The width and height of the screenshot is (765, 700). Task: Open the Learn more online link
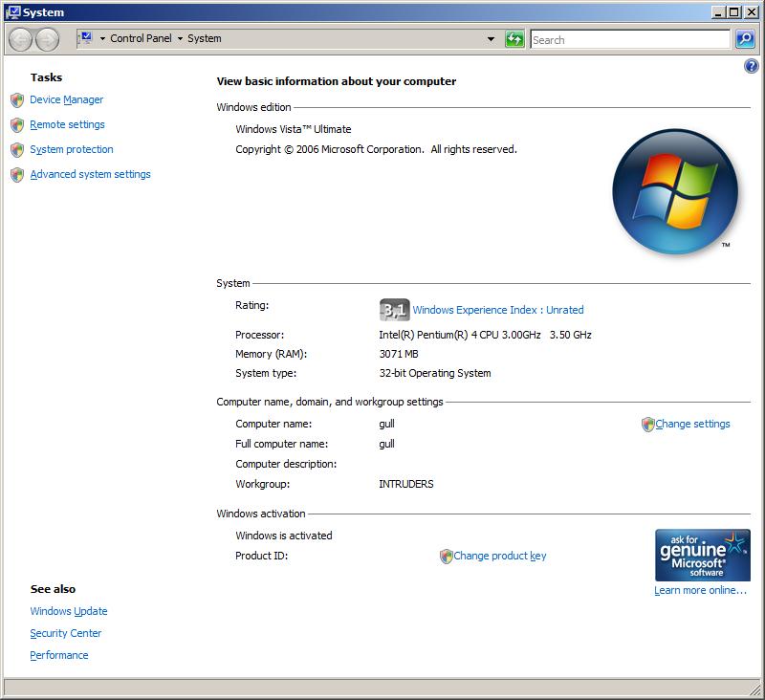[x=701, y=591]
